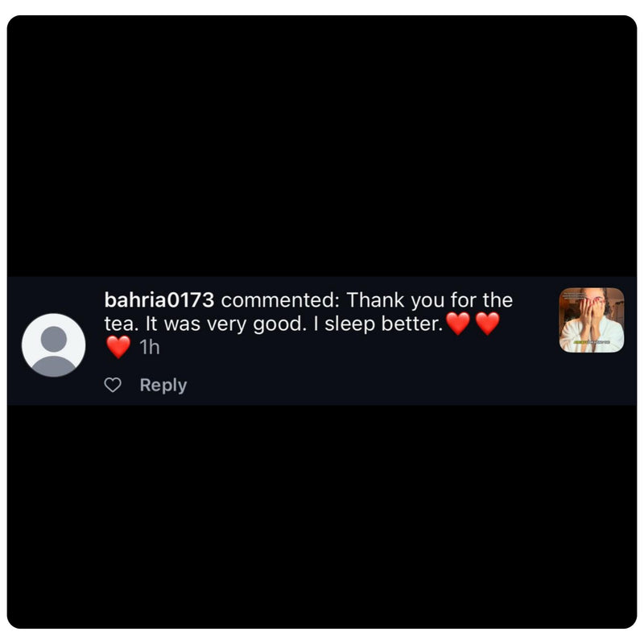Image resolution: width=644 pixels, height=644 pixels.
Task: Open the default gray profile avatar
Action: 53,345
